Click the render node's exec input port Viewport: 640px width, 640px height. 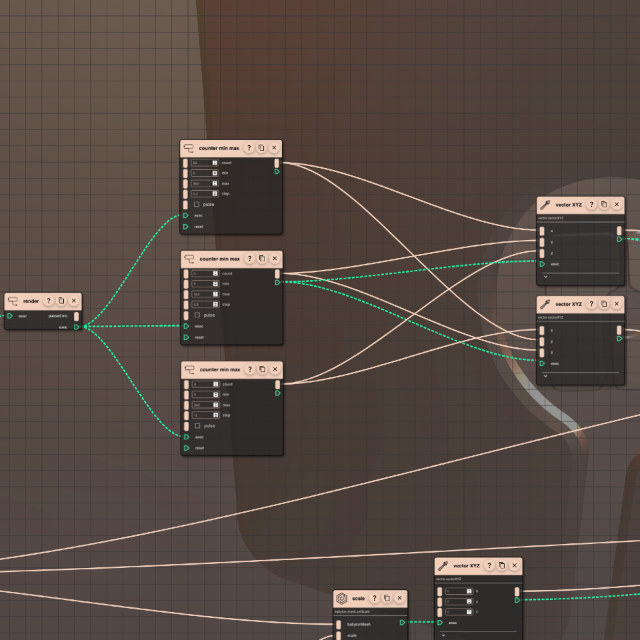10,316
